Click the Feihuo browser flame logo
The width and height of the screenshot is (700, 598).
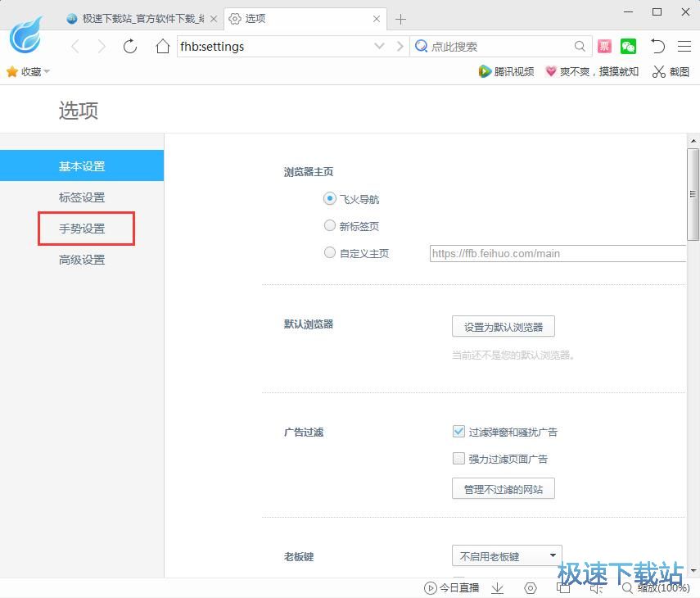pyautogui.click(x=26, y=35)
